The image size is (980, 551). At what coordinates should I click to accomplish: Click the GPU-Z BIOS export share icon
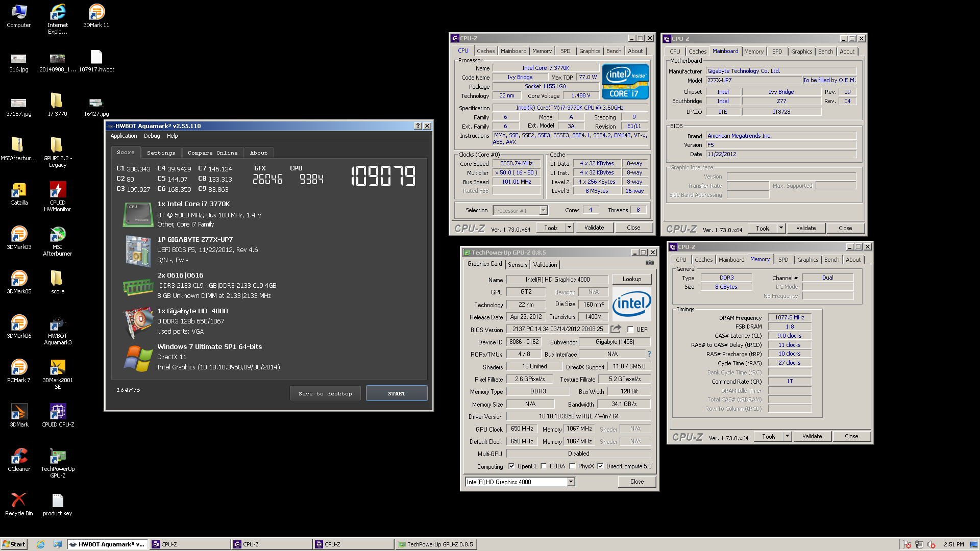[616, 329]
